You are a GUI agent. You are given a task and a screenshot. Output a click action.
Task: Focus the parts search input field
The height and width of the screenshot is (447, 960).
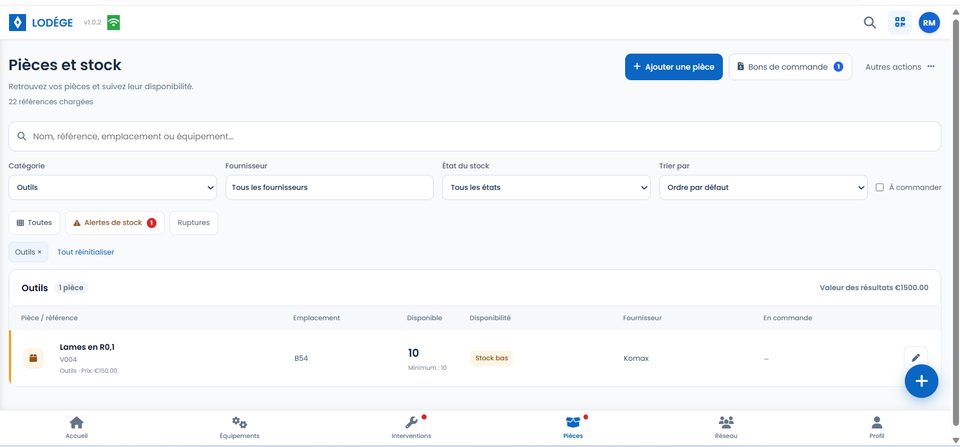pos(474,137)
